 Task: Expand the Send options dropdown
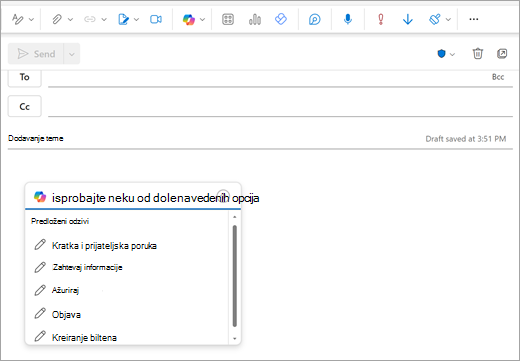click(72, 54)
